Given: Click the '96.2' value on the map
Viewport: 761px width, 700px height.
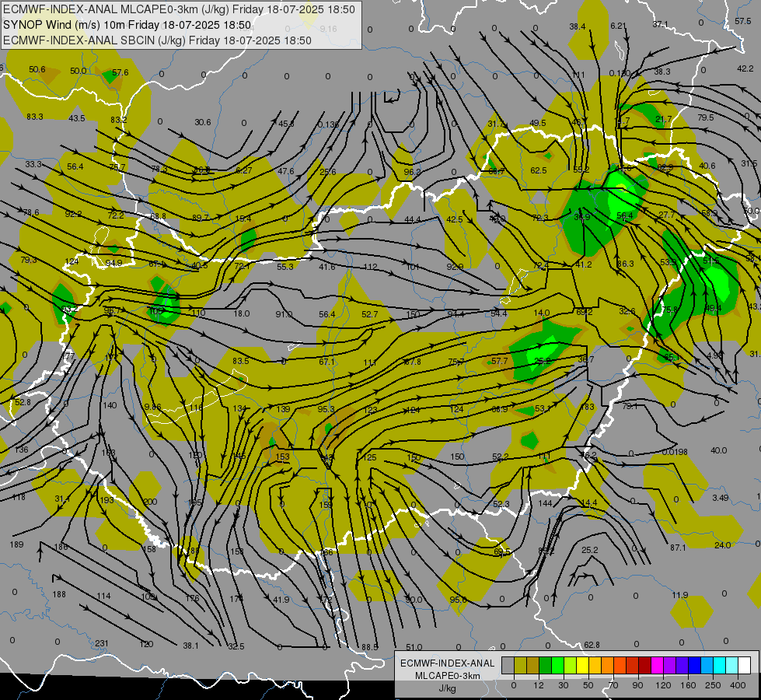Looking at the screenshot, I should 412,172.
